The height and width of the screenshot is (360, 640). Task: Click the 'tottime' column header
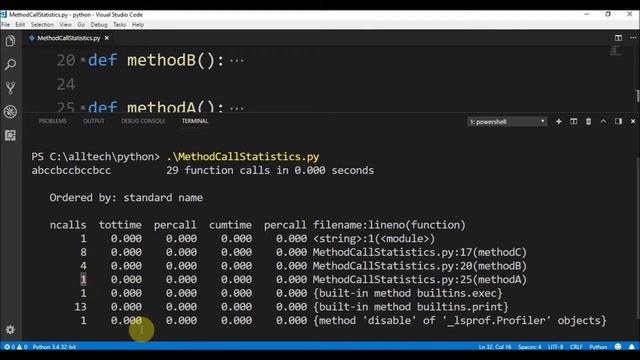120,225
